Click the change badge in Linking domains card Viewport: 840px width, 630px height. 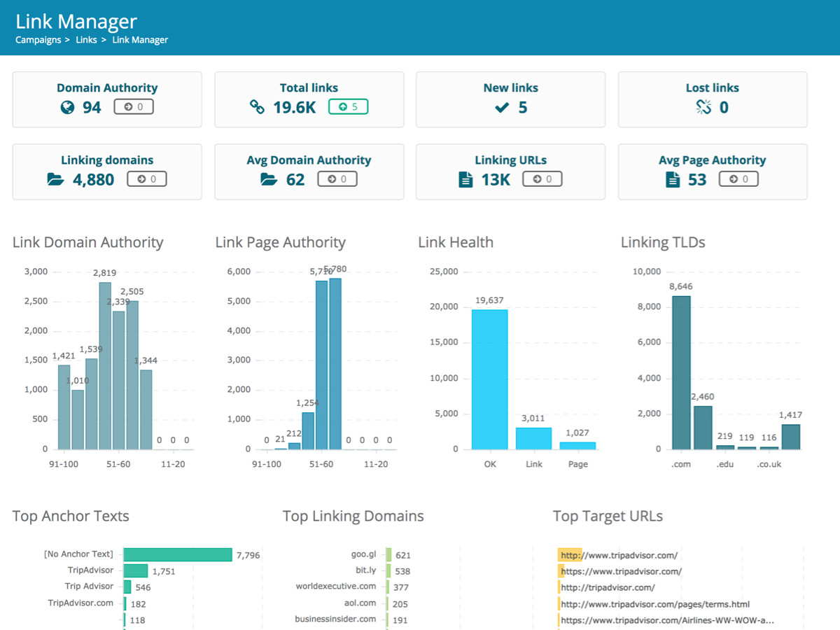[x=146, y=179]
